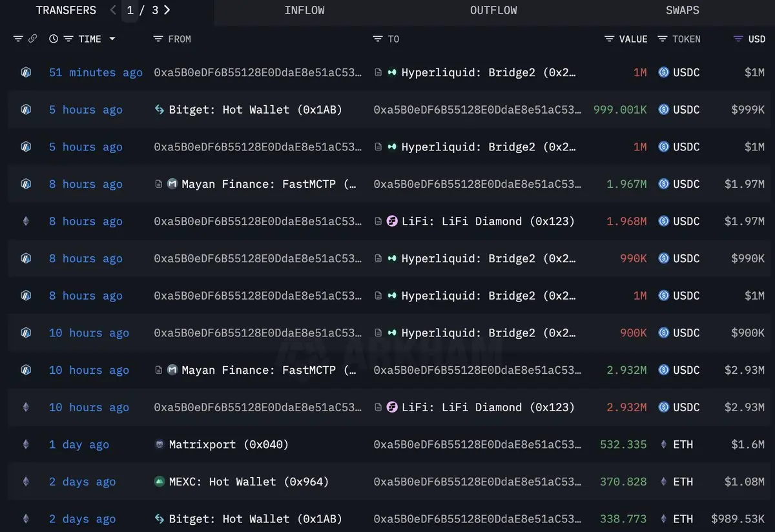Click the Ethereum chain icon in the Matrixport row

(26, 444)
